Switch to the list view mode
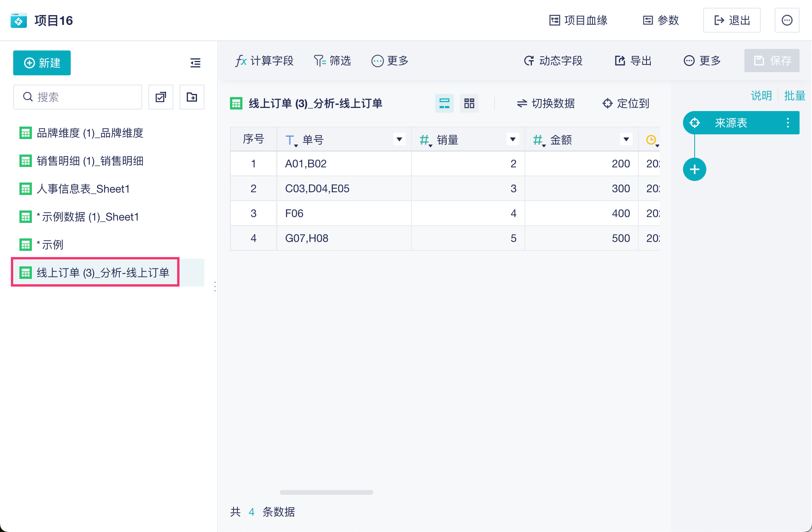 point(444,104)
